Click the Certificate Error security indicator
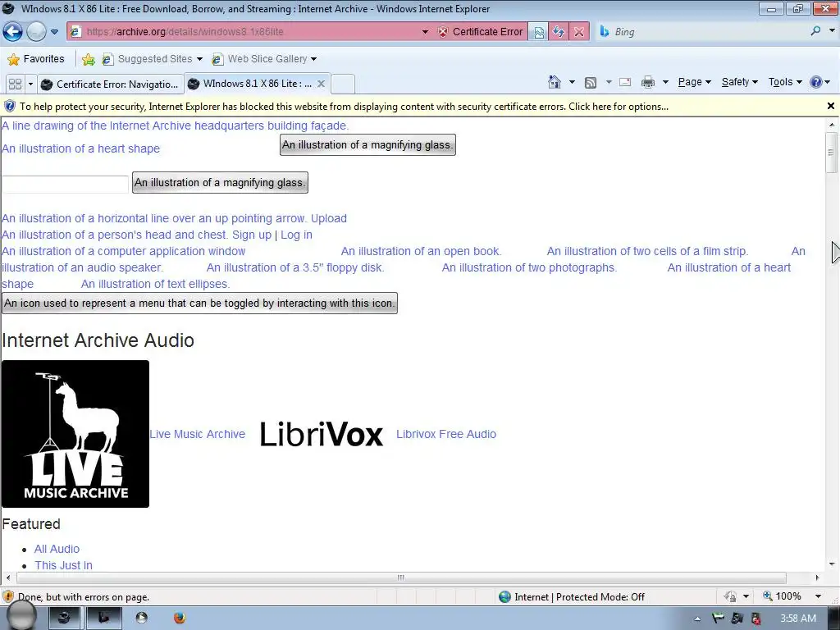The width and height of the screenshot is (840, 630). coord(481,32)
